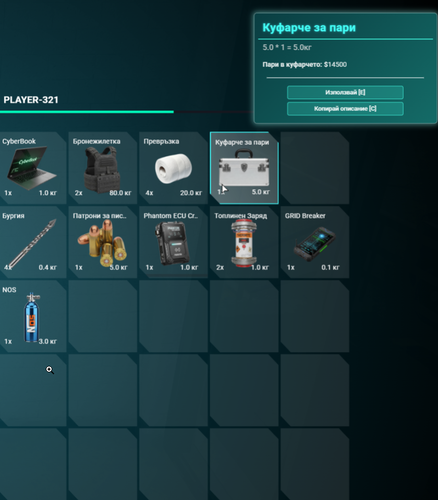Select the Топлинен Заряд thermal charge item

(244, 242)
